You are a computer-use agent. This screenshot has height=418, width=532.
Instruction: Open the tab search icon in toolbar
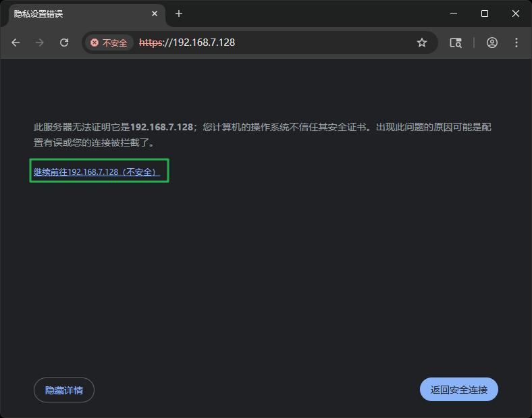click(x=456, y=43)
